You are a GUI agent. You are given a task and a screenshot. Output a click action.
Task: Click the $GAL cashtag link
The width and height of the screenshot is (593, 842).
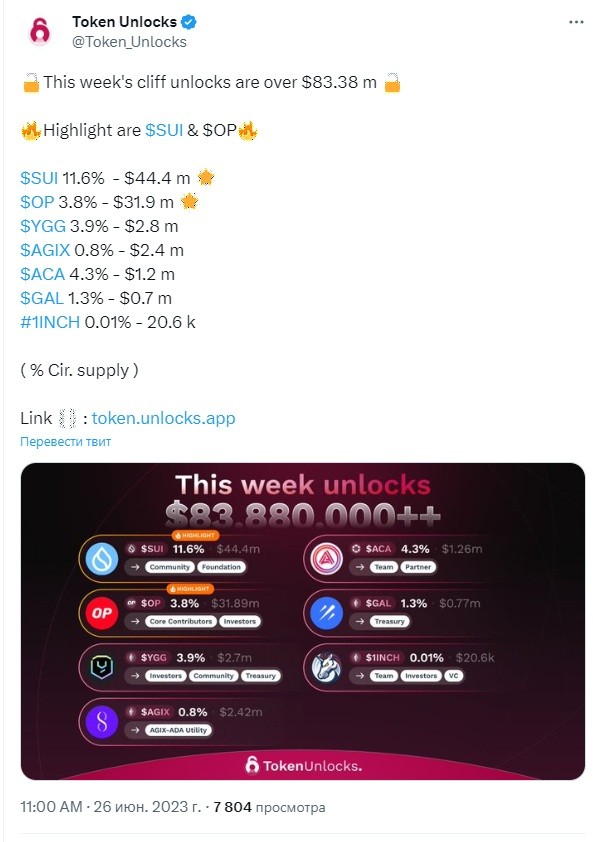42,298
